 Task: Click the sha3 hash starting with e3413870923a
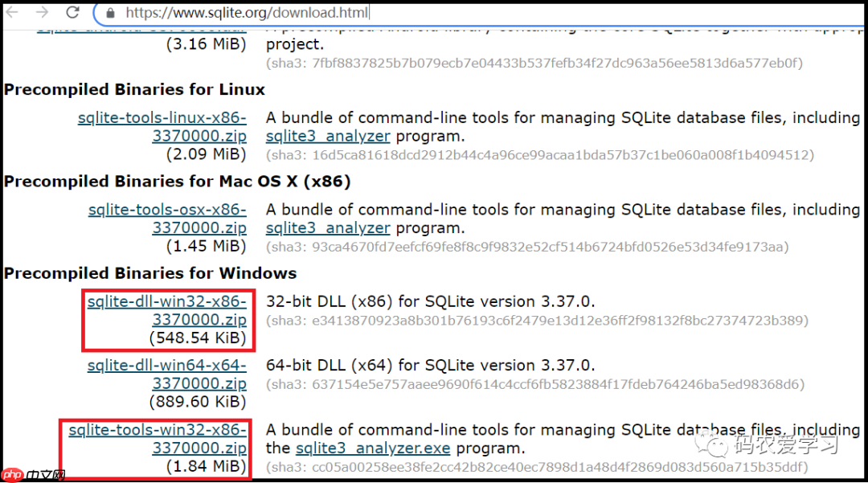coord(537,321)
